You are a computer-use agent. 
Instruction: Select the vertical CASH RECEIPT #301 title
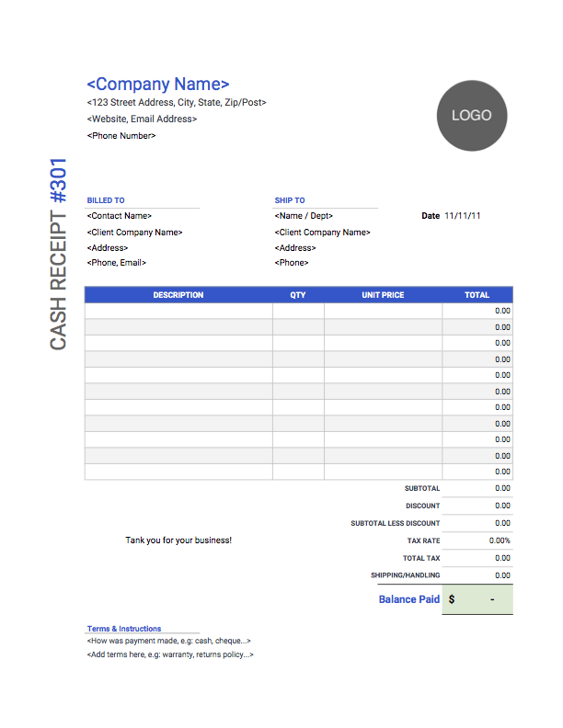pyautogui.click(x=59, y=254)
